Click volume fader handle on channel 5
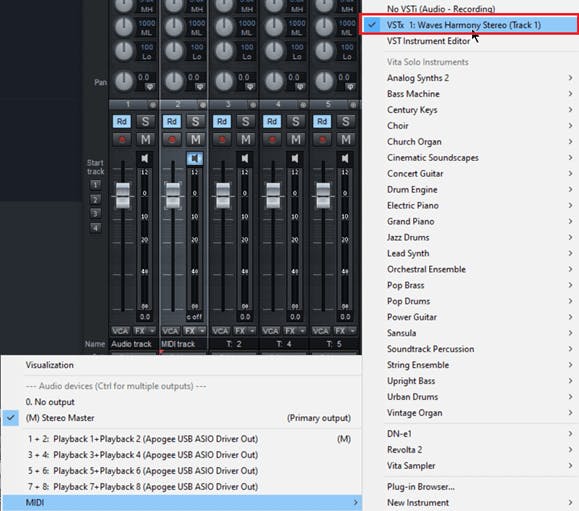The width and height of the screenshot is (579, 511). (x=323, y=196)
